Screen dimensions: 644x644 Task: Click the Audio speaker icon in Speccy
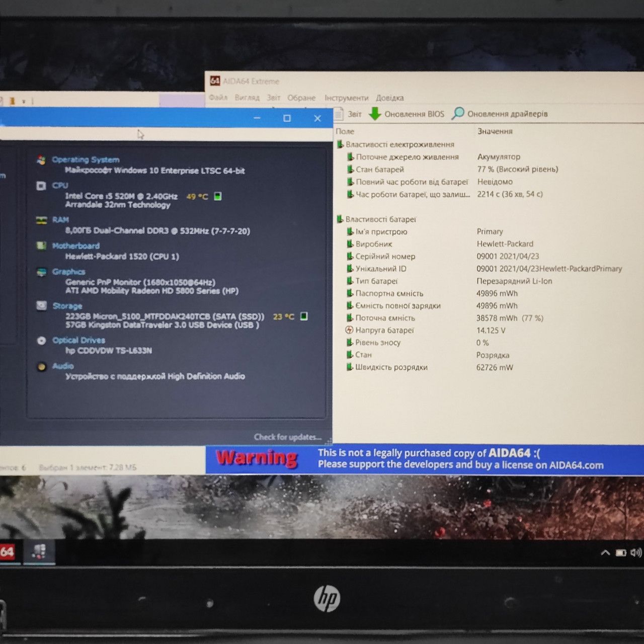click(x=41, y=366)
